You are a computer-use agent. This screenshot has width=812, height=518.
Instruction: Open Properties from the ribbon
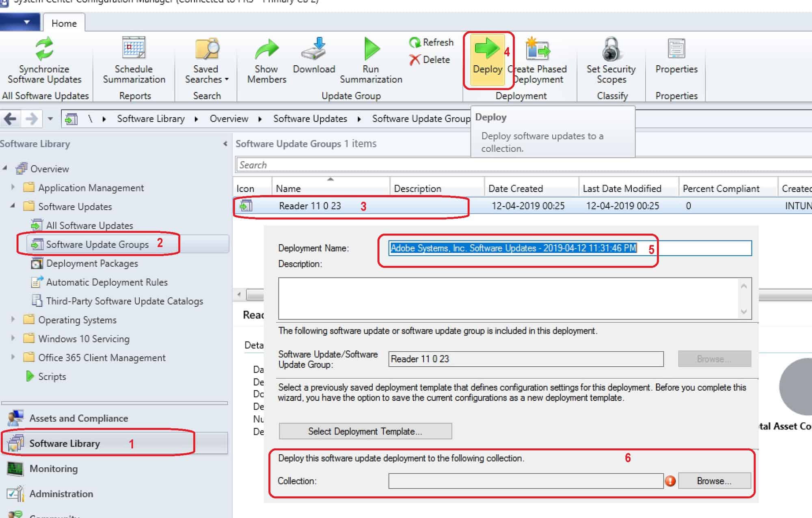pyautogui.click(x=676, y=49)
